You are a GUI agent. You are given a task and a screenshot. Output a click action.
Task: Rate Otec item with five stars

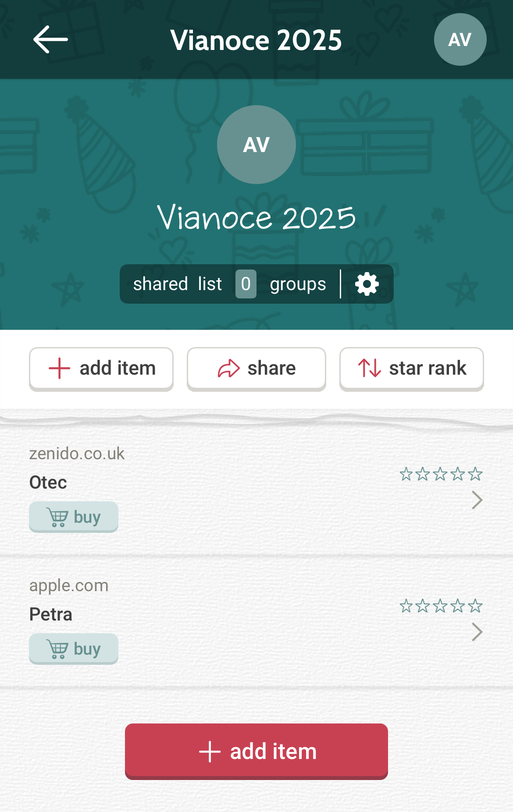tap(475, 474)
